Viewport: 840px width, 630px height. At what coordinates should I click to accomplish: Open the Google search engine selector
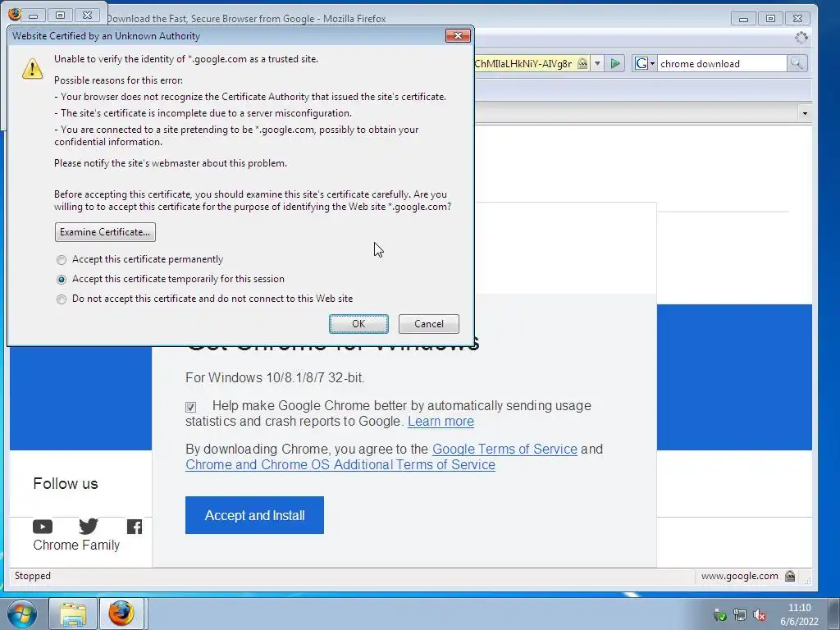645,64
